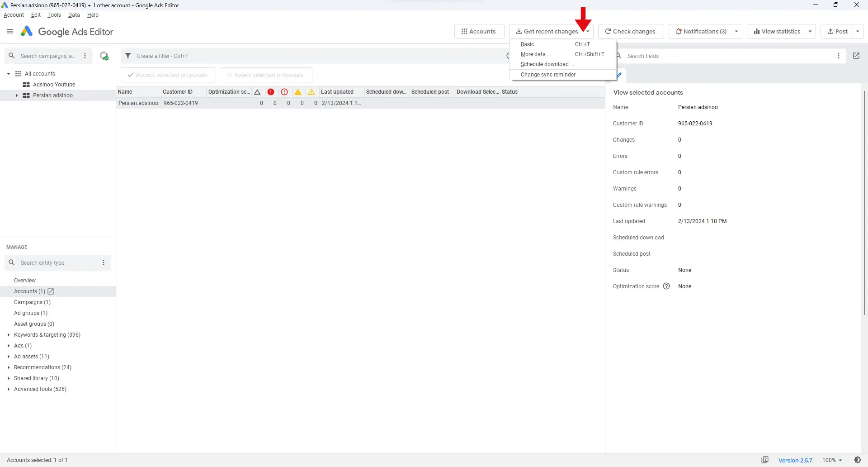The height and width of the screenshot is (467, 868).
Task: Sort by the yellow filled warning icon column
Action: [x=298, y=92]
